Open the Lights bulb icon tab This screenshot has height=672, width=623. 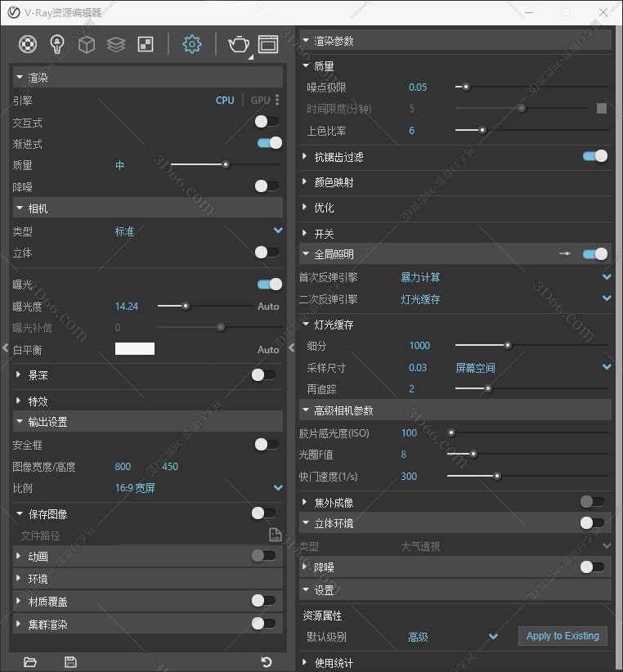pyautogui.click(x=57, y=44)
